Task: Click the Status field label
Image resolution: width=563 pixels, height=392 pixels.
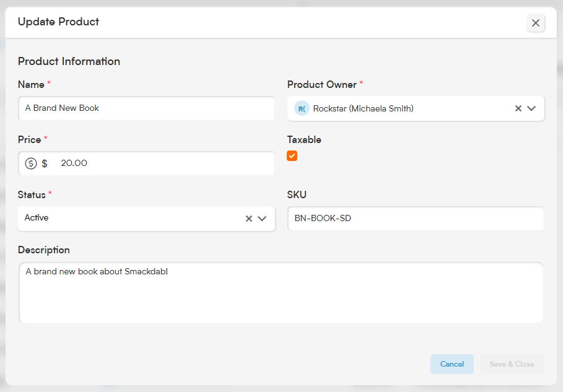Action: (32, 194)
